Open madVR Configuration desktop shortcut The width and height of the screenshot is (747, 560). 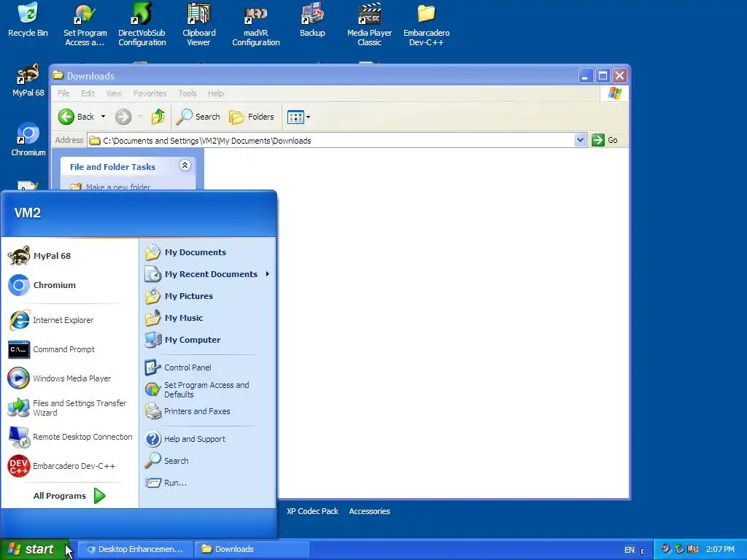(x=256, y=25)
